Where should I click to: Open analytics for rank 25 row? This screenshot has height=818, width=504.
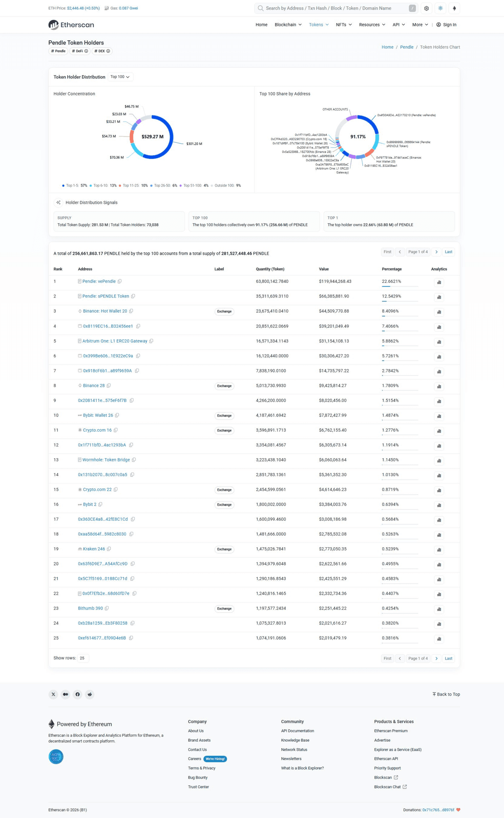439,639
